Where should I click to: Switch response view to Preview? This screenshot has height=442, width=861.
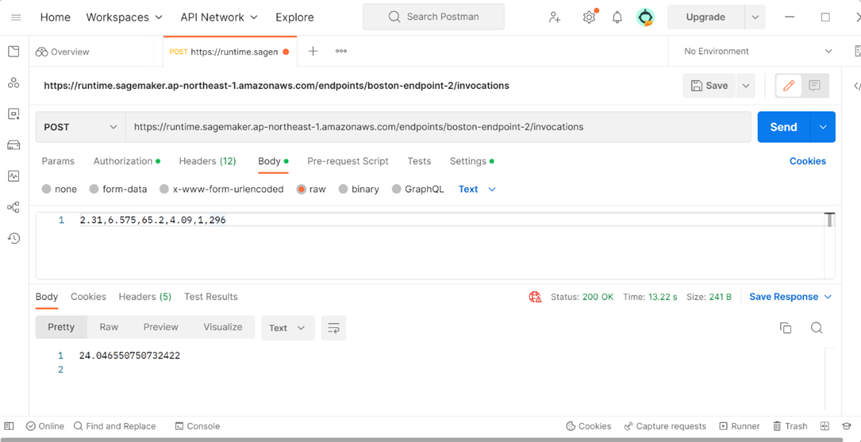click(160, 327)
